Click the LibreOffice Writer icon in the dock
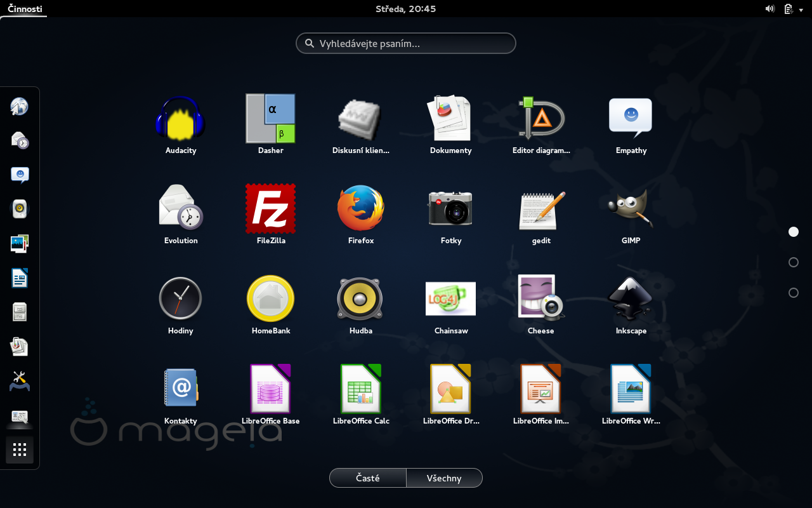This screenshot has width=812, height=508. [20, 277]
